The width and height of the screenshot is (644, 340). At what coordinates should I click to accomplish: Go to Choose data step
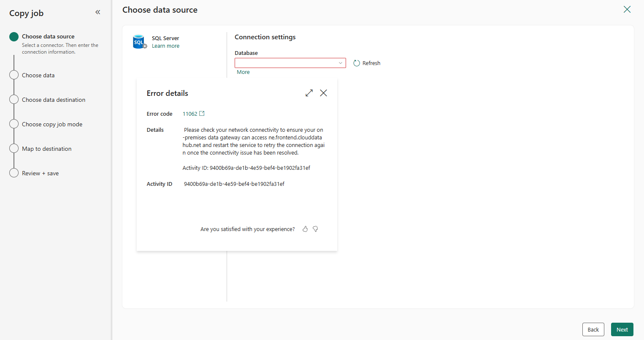(x=38, y=75)
